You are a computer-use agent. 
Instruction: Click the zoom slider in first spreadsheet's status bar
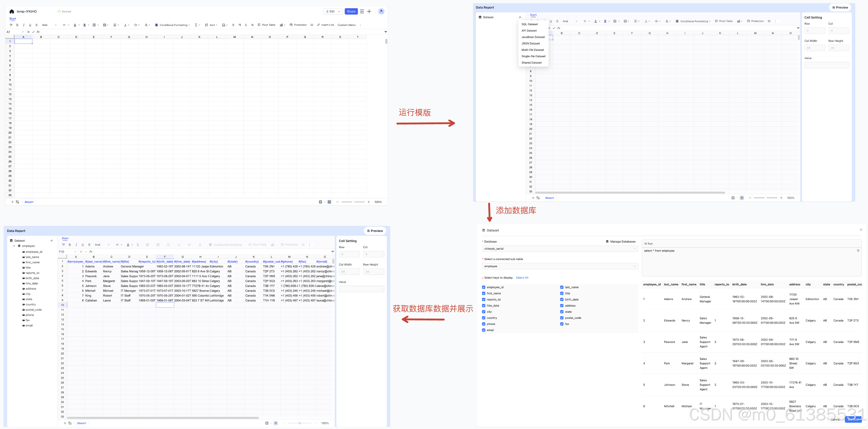[x=353, y=202]
